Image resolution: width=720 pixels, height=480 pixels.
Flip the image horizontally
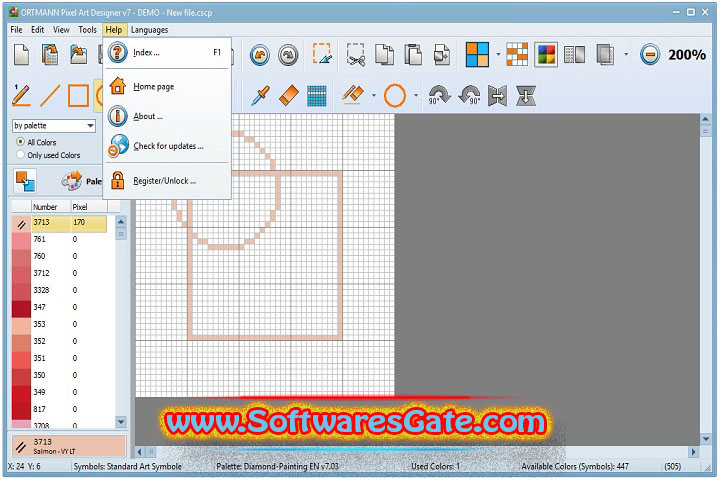click(x=498, y=96)
